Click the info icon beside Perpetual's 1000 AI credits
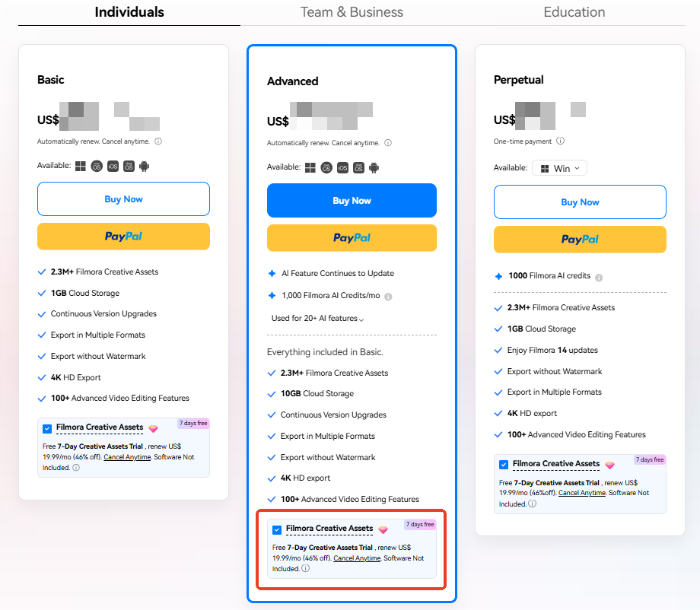The height and width of the screenshot is (610, 700). [599, 277]
